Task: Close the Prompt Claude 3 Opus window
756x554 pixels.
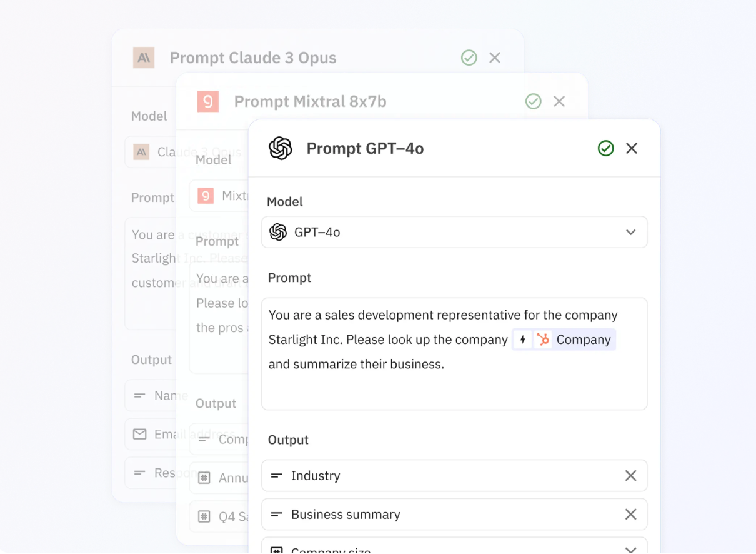Action: 495,58
